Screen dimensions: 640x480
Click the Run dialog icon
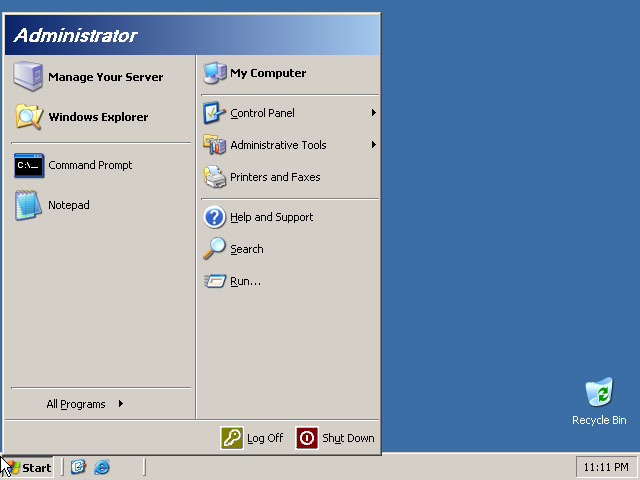(x=215, y=281)
